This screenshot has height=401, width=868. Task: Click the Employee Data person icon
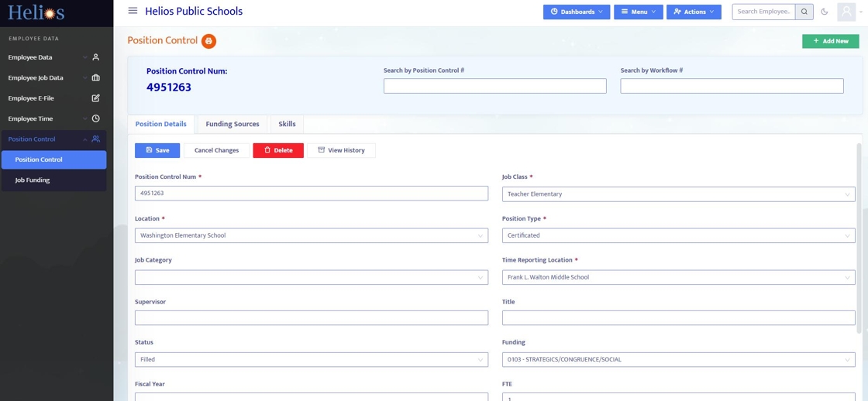click(96, 57)
